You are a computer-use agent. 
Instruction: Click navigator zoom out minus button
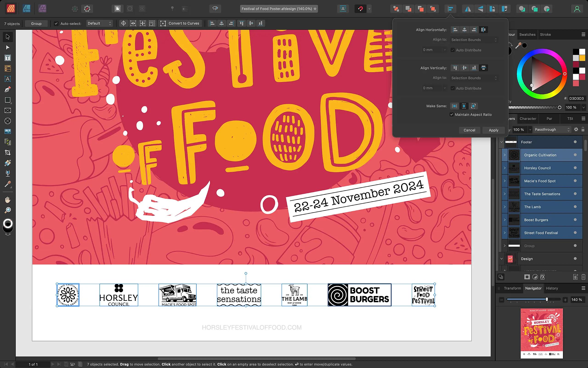pyautogui.click(x=501, y=300)
